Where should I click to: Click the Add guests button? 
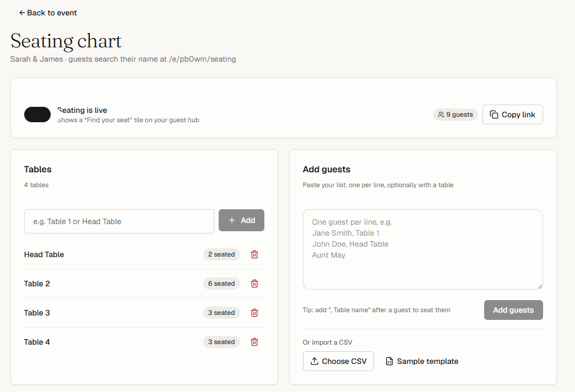click(x=513, y=310)
